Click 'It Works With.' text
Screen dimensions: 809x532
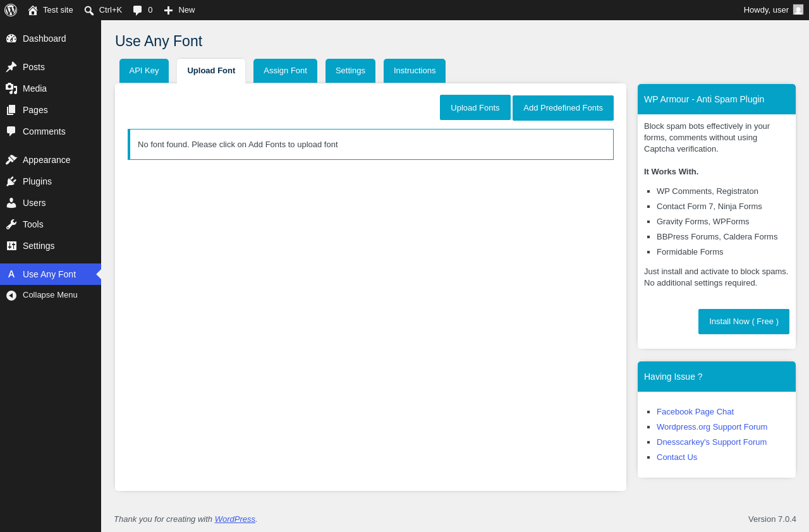pyautogui.click(x=671, y=172)
